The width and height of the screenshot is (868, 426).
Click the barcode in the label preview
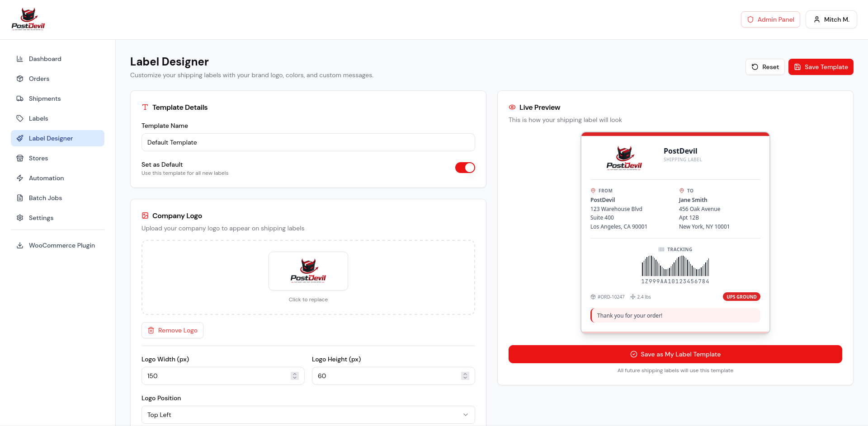(x=675, y=266)
